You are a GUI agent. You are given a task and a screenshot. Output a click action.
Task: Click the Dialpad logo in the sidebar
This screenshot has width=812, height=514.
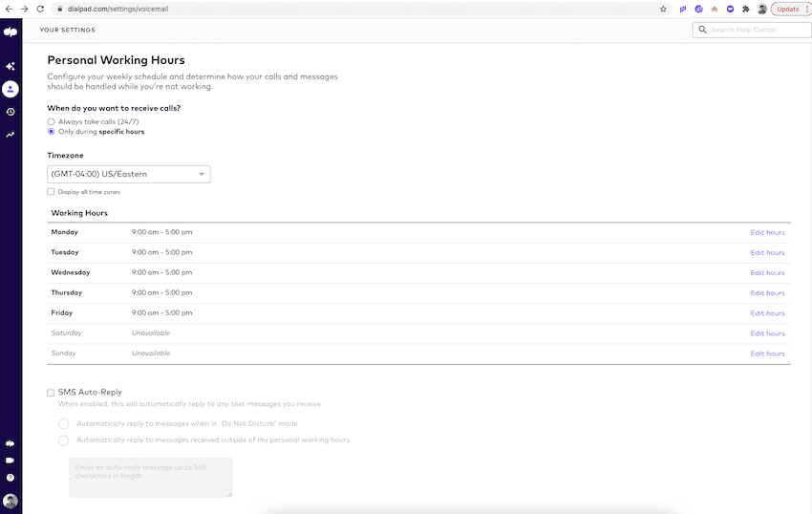point(11,32)
